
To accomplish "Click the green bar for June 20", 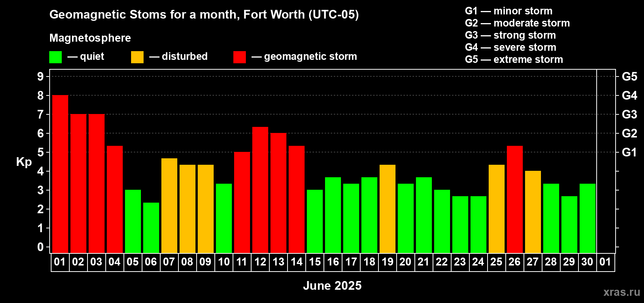I will click(x=406, y=218).
